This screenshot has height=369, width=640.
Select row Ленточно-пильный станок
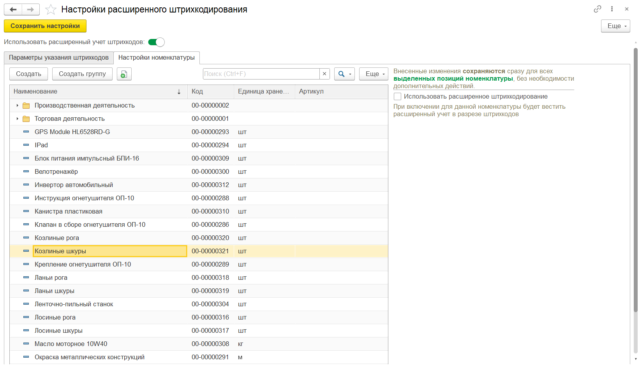pos(199,304)
